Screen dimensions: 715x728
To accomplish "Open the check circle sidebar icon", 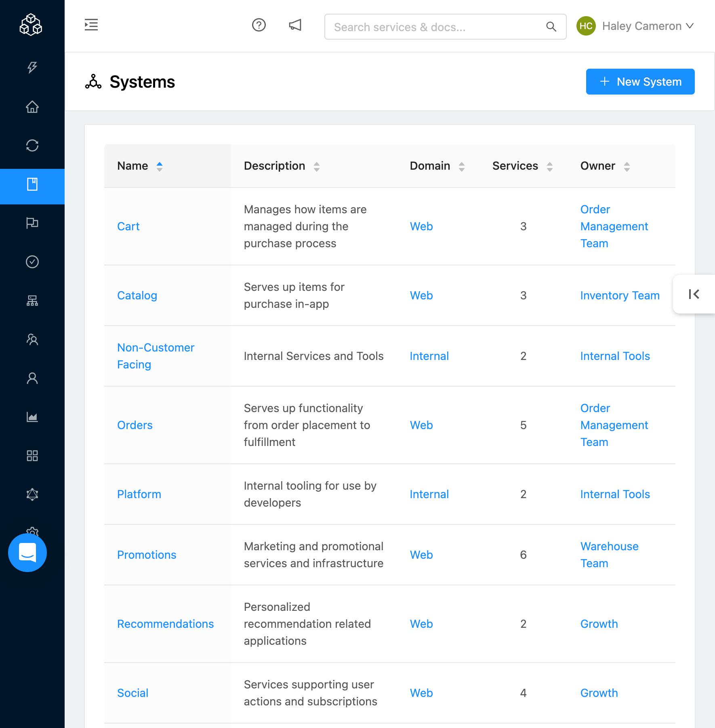I will pyautogui.click(x=32, y=262).
